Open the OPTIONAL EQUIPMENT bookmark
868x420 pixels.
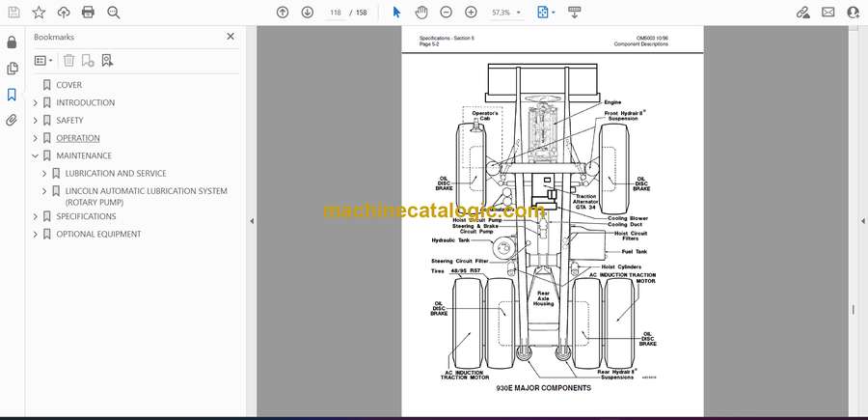pyautogui.click(x=98, y=234)
